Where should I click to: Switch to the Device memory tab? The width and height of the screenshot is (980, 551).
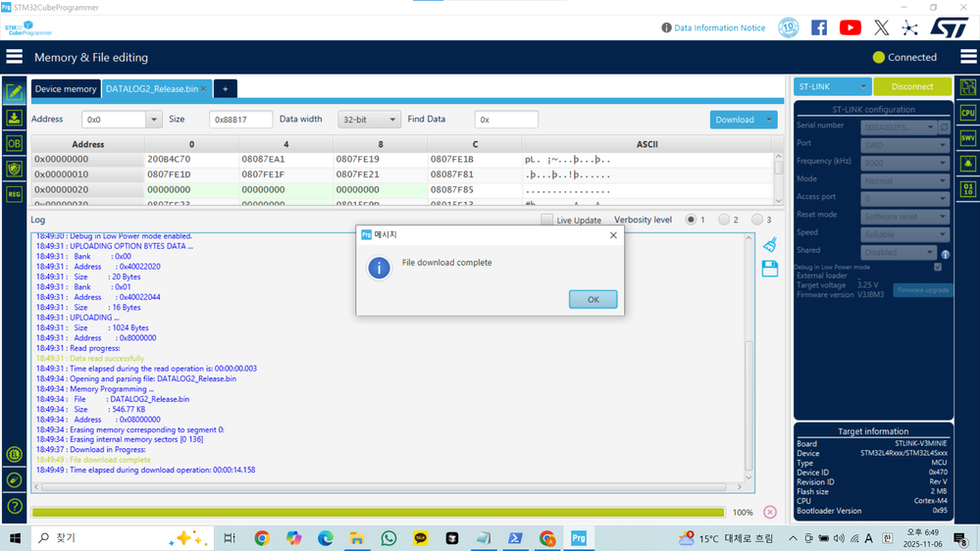pos(66,88)
